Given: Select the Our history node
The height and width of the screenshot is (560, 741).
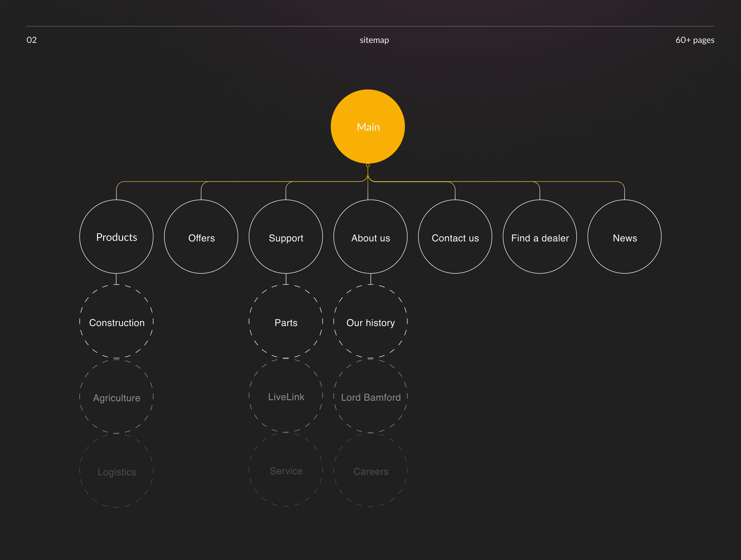Looking at the screenshot, I should click(370, 322).
